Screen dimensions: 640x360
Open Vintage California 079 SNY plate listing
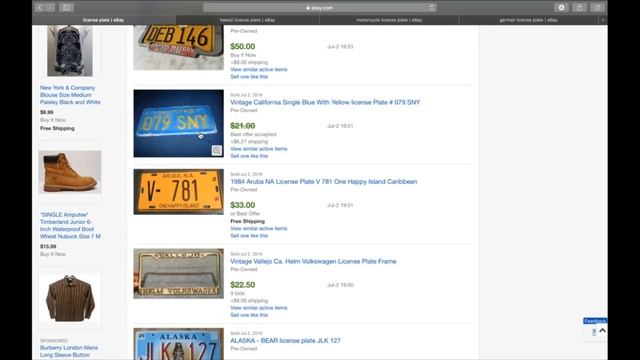click(x=325, y=102)
